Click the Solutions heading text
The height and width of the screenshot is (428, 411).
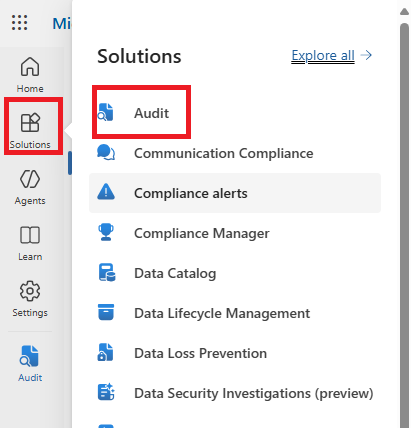(x=139, y=56)
